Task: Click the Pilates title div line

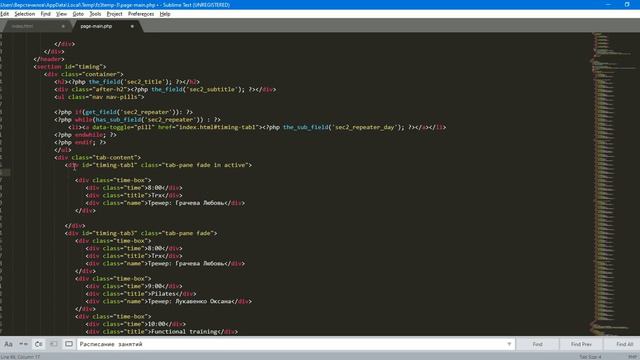Action: 141,294
